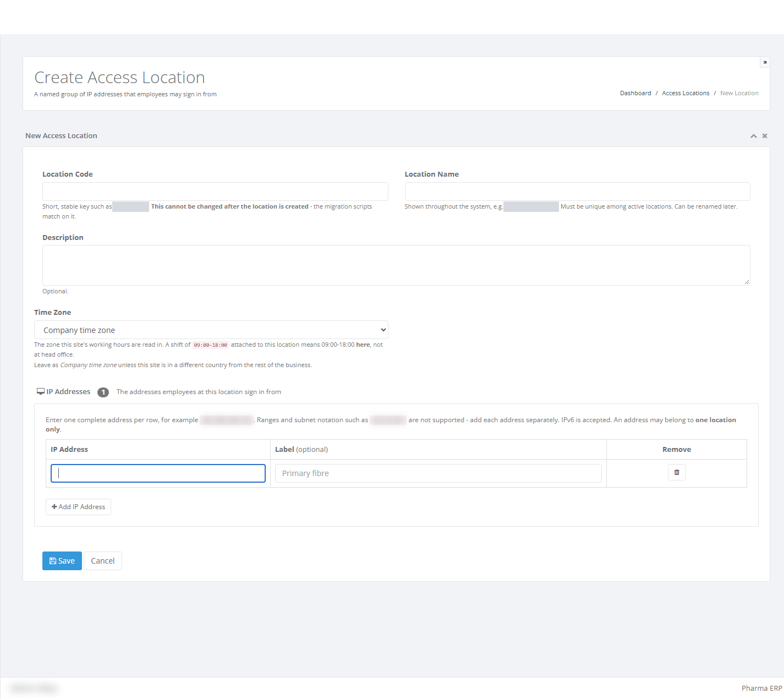Close the New Access Location panel
This screenshot has height=699, width=784.
[x=765, y=136]
